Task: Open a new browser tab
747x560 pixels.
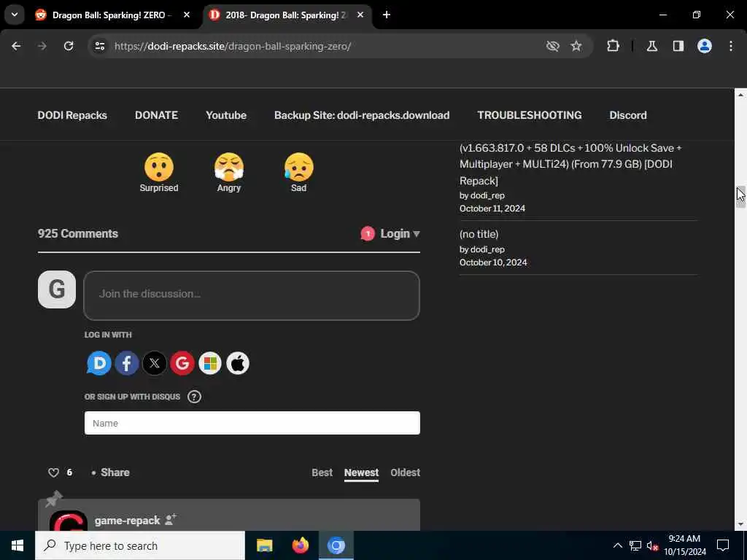Action: [387, 15]
